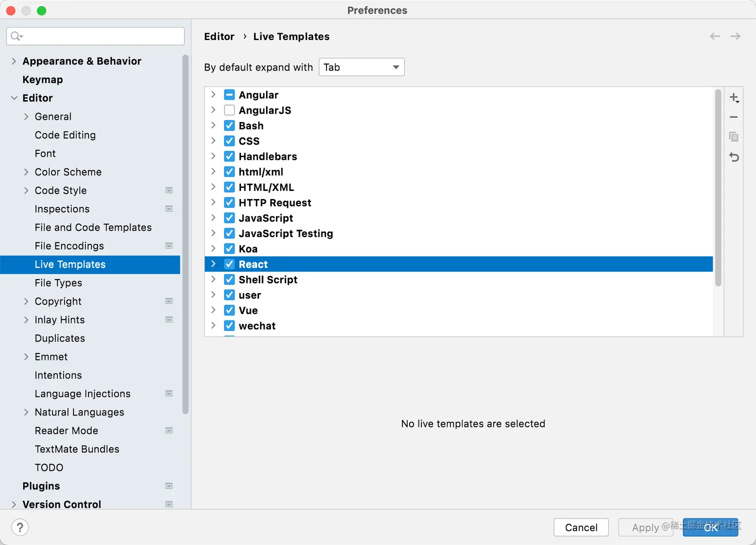756x545 pixels.
Task: Click the add template plus icon
Action: (733, 97)
